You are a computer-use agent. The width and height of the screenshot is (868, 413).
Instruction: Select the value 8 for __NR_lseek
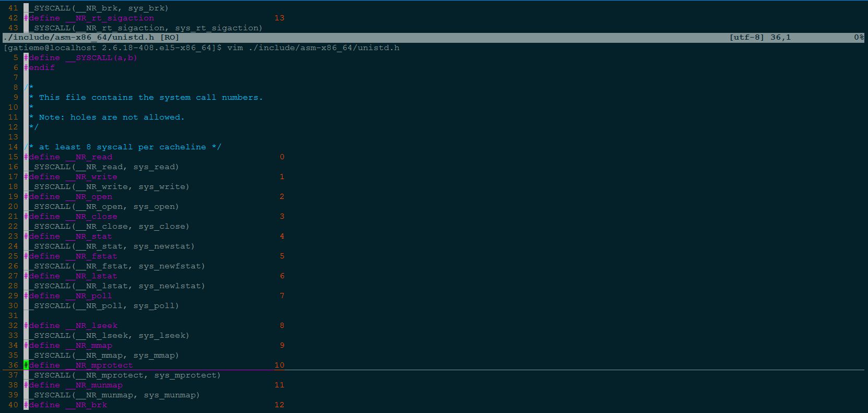(x=282, y=325)
